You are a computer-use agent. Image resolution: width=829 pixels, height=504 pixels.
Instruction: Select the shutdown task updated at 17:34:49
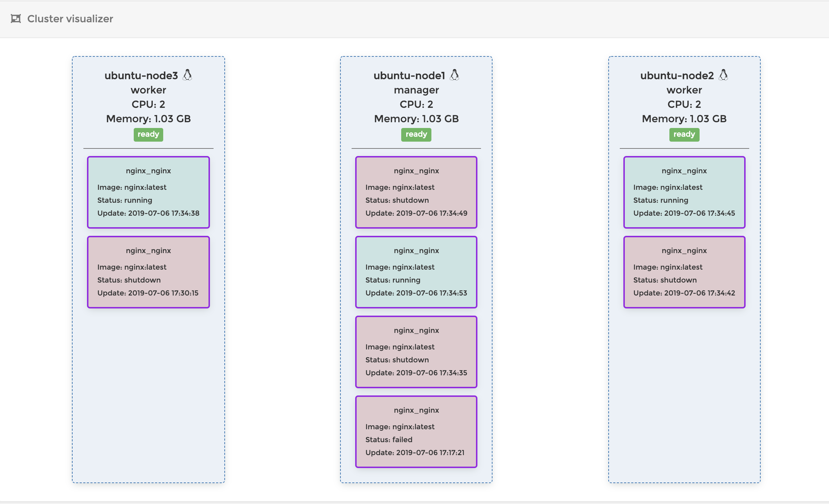pos(416,192)
